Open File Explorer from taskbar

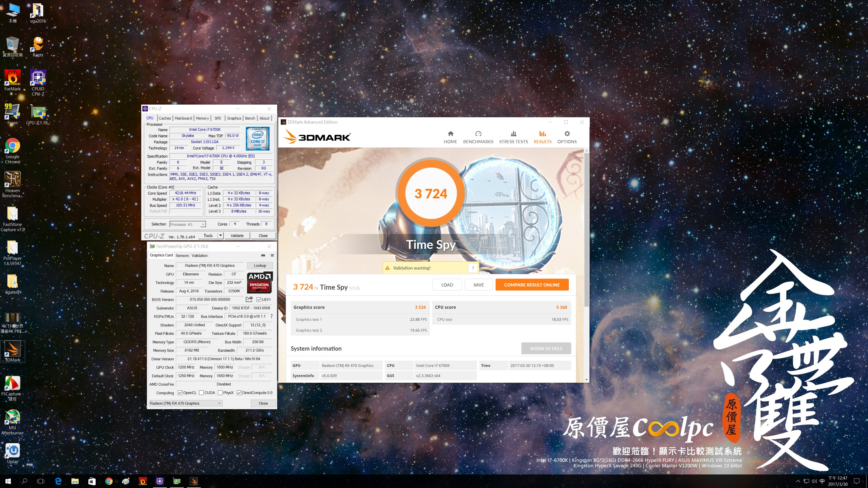point(75,481)
